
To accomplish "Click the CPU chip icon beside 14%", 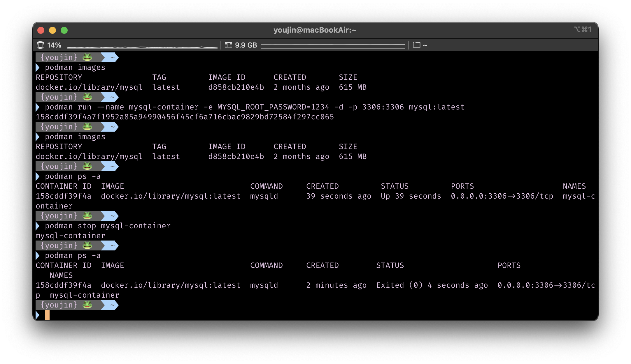I will point(40,45).
